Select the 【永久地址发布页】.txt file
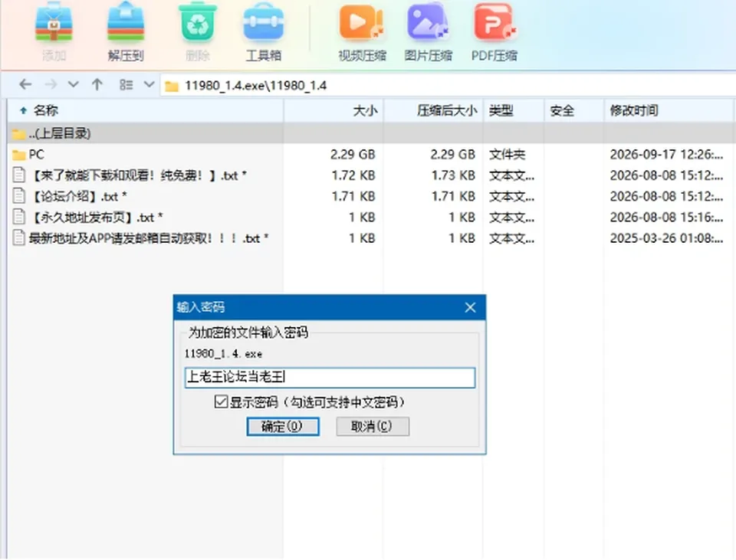Image resolution: width=736 pixels, height=560 pixels. click(371, 217)
